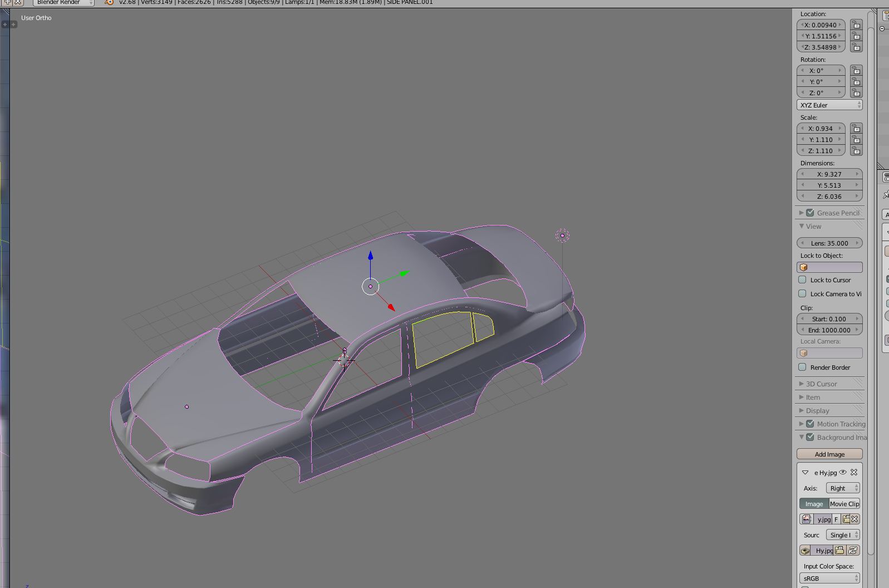Click the Rotation Z 0° field
Screen dimensions: 889x588
[821, 93]
